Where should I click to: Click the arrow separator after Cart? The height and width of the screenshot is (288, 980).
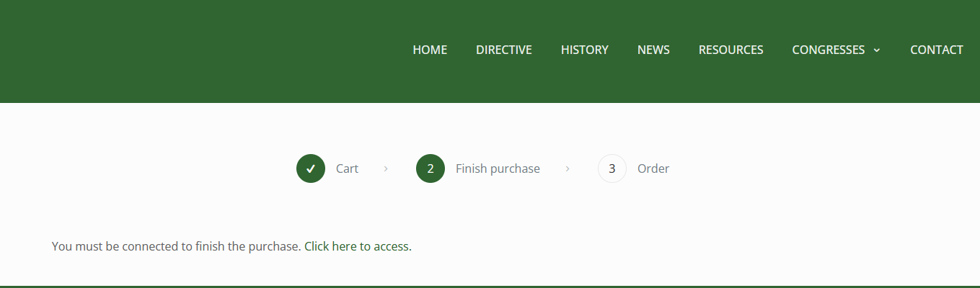[387, 168]
